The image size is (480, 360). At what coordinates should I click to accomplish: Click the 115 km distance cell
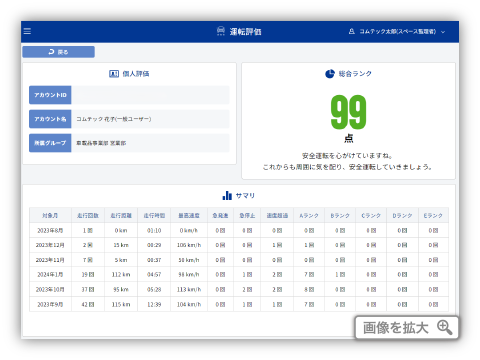121,304
